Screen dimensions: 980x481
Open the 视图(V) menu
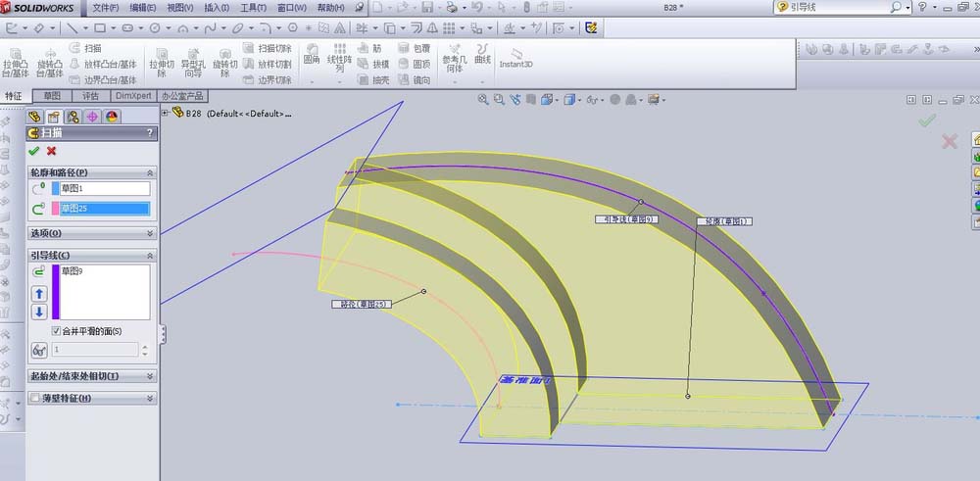[x=180, y=8]
